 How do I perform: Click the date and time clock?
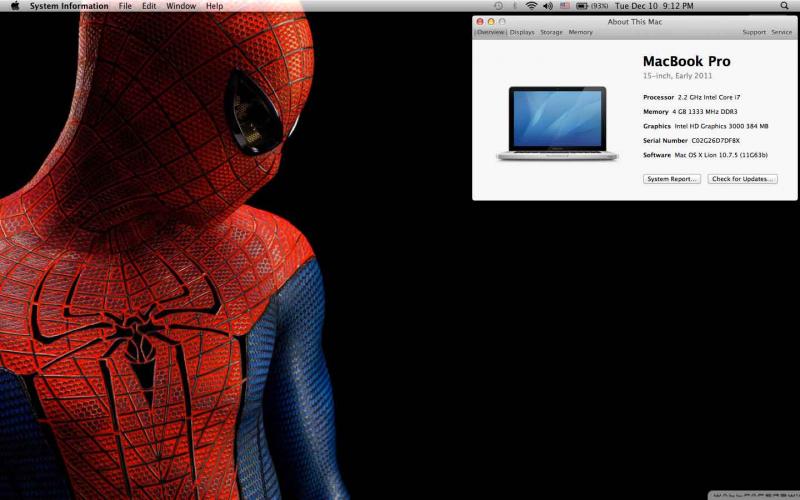pos(654,6)
